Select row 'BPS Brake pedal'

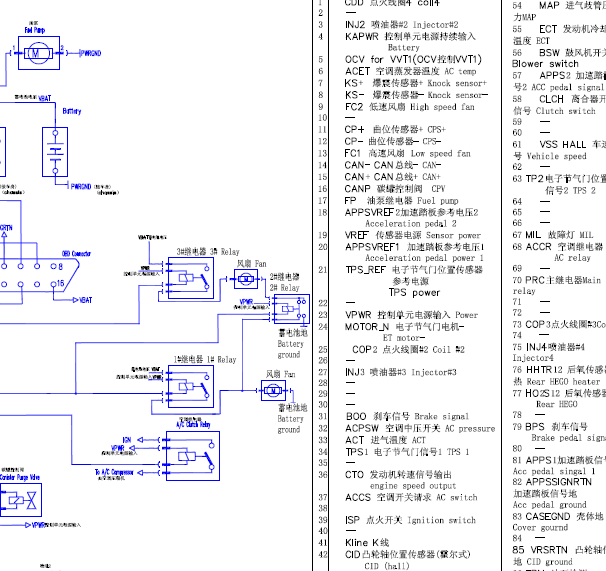[x=559, y=432]
